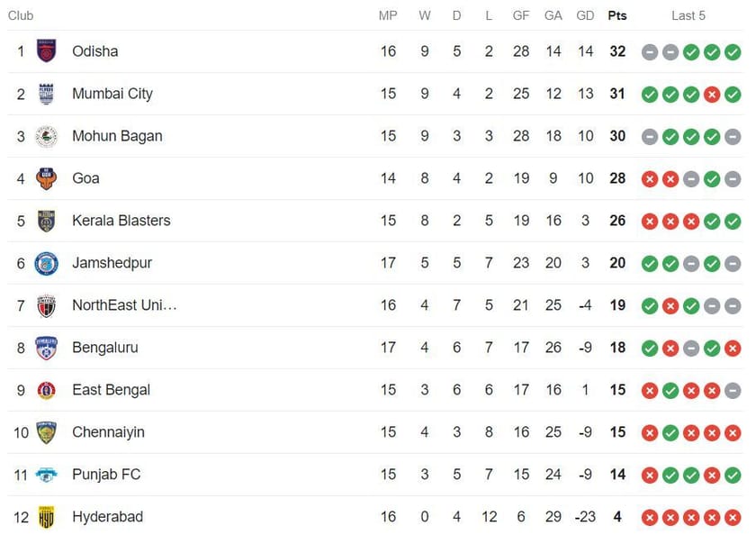Click the first red loss icon for Goa
Image resolution: width=756 pixels, height=535 pixels.
tap(650, 178)
